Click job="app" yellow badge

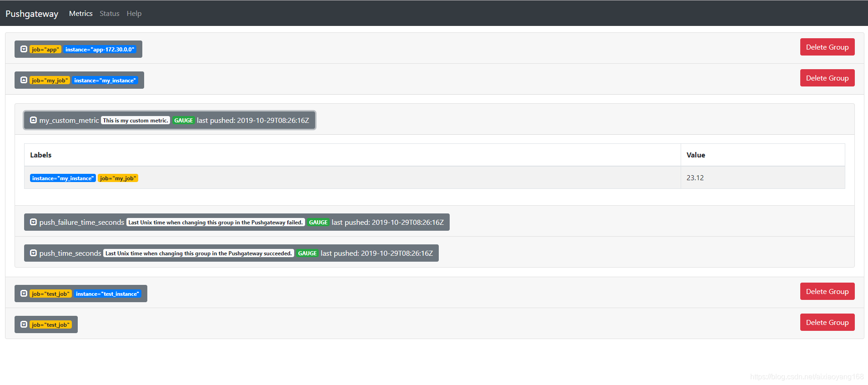point(45,50)
